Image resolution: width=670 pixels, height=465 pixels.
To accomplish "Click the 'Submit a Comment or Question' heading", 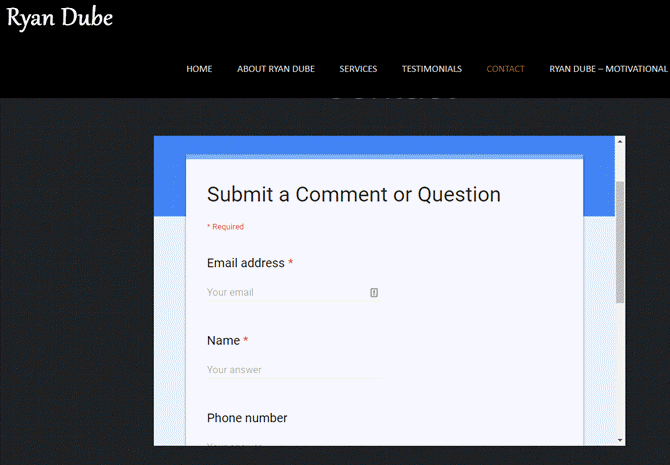I will (353, 194).
